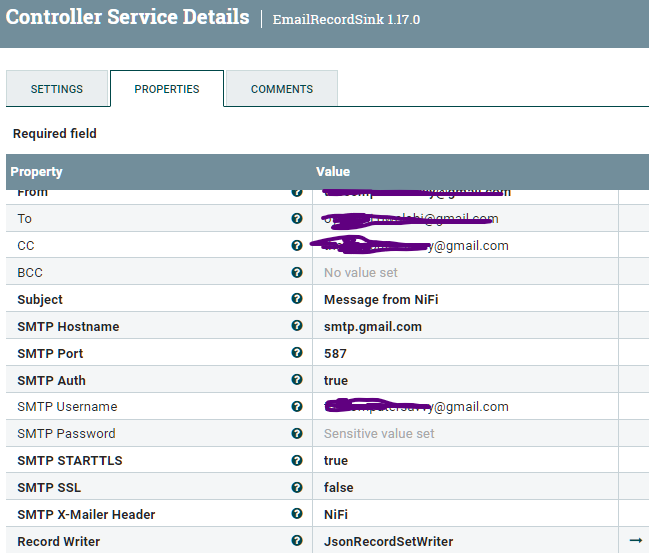Click the help icon beside Subject
The height and width of the screenshot is (553, 649).
297,299
